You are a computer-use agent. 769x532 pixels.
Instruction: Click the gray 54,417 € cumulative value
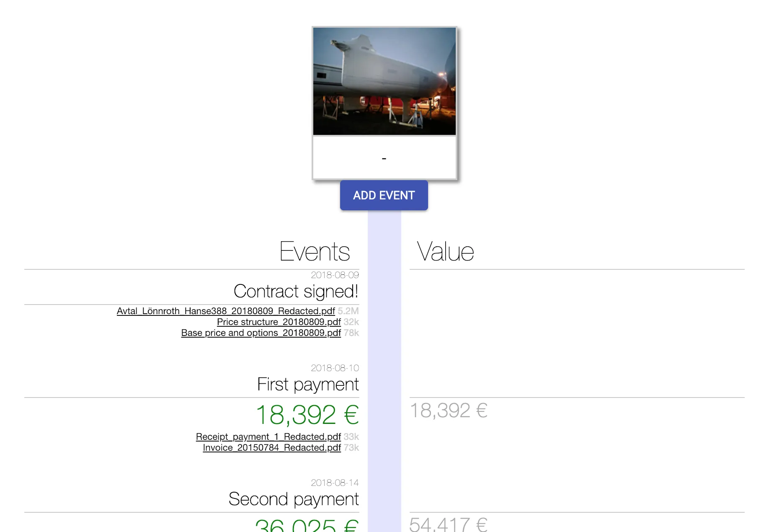click(x=448, y=524)
